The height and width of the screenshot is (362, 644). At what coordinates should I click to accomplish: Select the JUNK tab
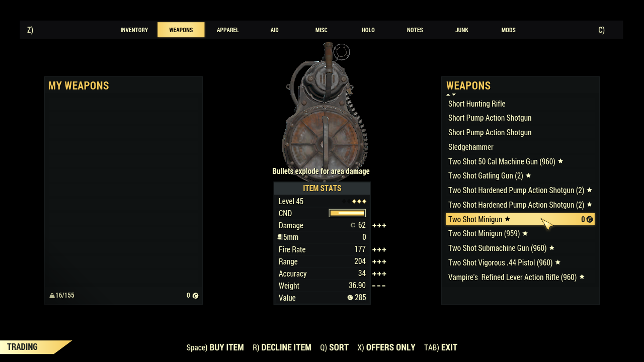click(461, 30)
